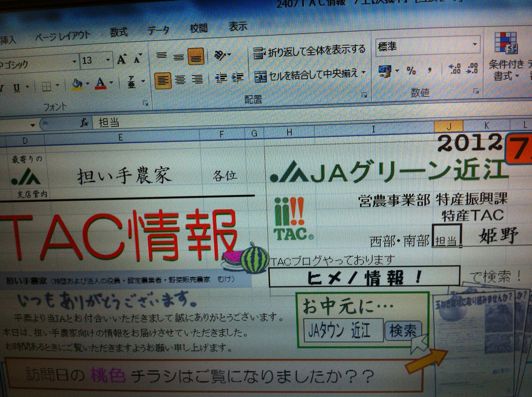Click the 特産TAC cell text
The height and width of the screenshot is (397, 532).
(472, 215)
